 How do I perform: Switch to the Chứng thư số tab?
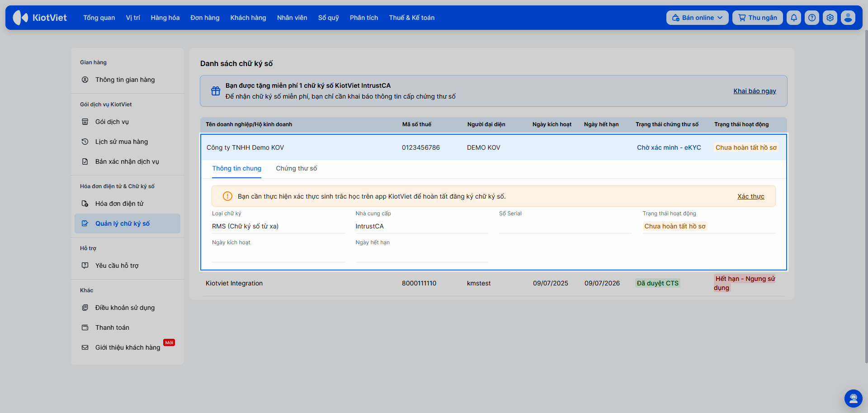(x=297, y=168)
